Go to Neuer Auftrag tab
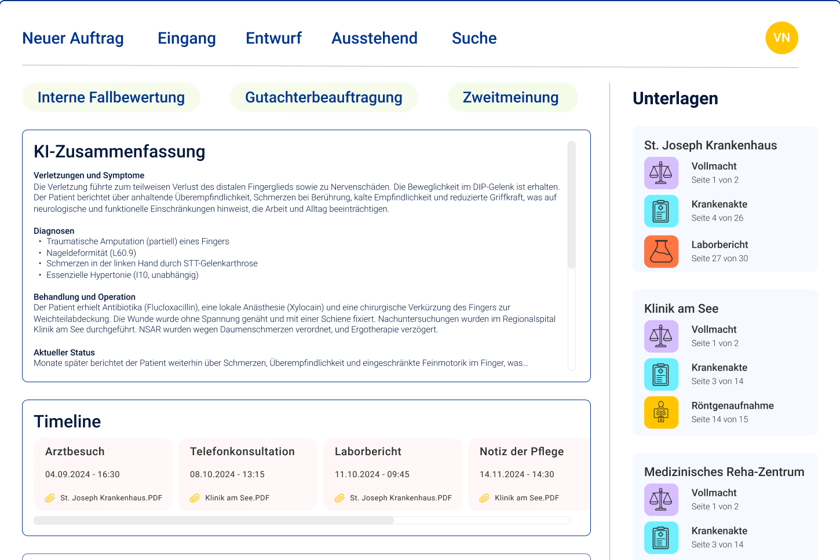The width and height of the screenshot is (840, 560). (73, 38)
